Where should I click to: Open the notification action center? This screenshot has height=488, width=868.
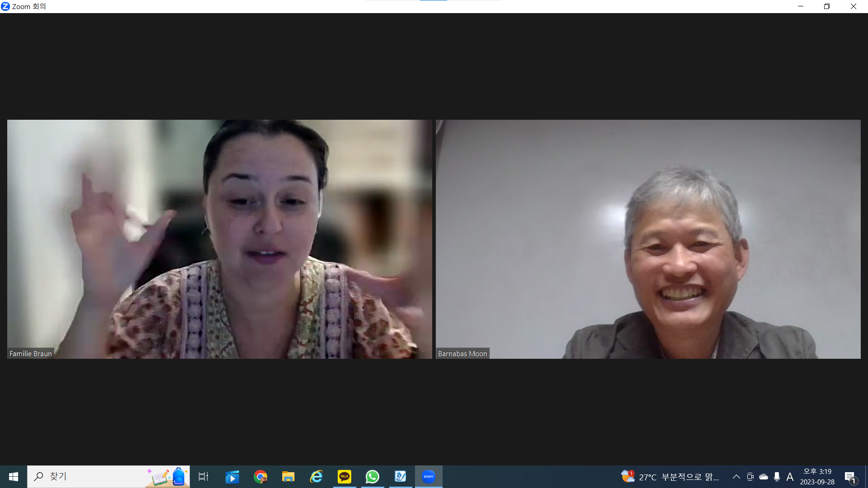point(850,477)
